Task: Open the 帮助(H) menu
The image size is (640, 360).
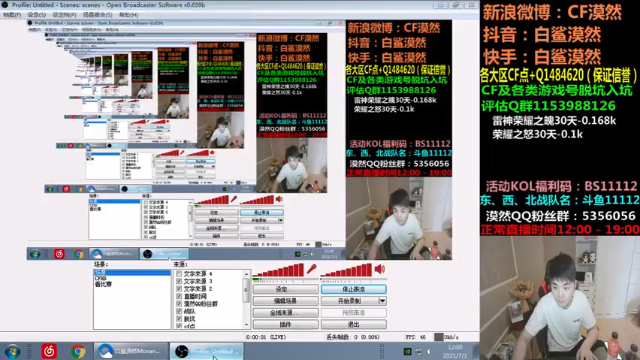Action: [129, 15]
